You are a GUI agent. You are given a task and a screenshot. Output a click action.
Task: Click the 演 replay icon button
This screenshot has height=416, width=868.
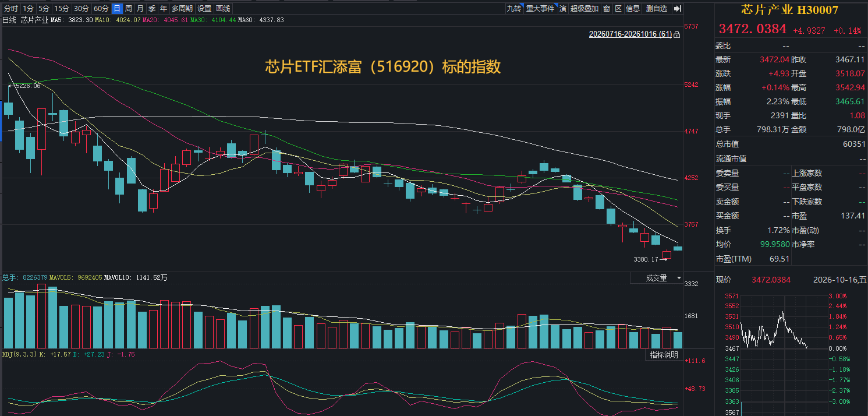pos(563,9)
